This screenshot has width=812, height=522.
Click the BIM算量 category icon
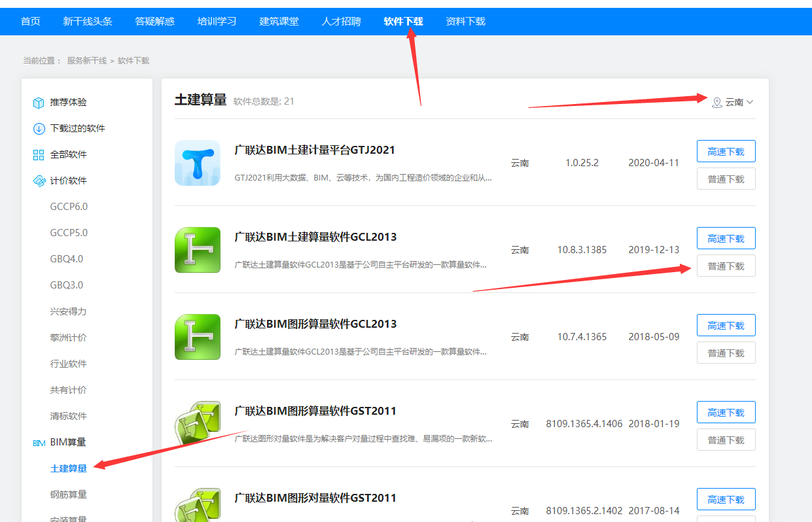pyautogui.click(x=39, y=443)
